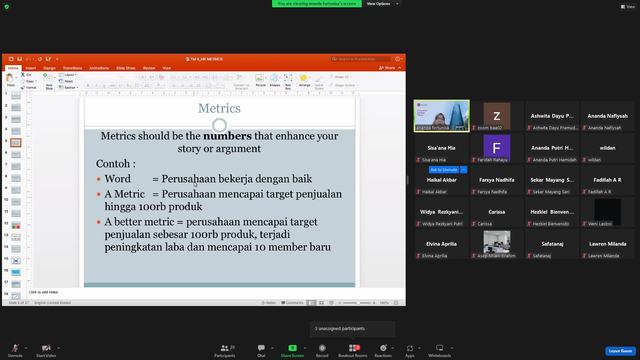Insert Picture from the ribbon
The height and width of the screenshot is (360, 640).
[260, 80]
